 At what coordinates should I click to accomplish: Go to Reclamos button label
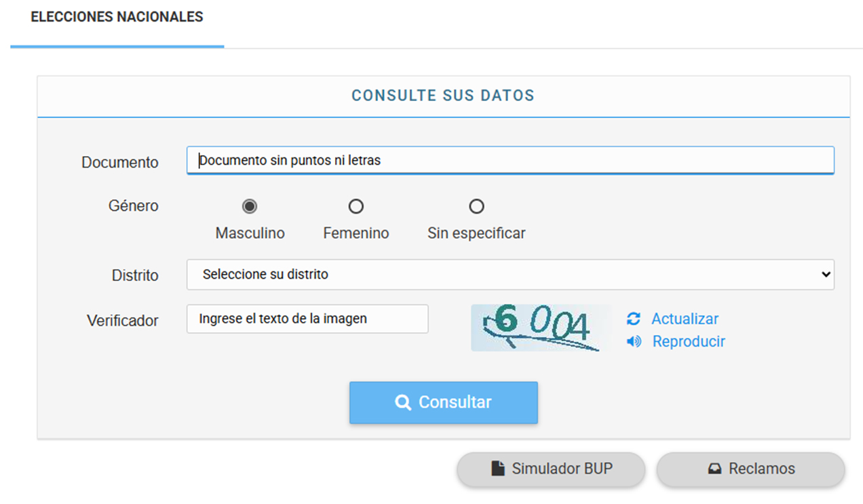pyautogui.click(x=761, y=469)
